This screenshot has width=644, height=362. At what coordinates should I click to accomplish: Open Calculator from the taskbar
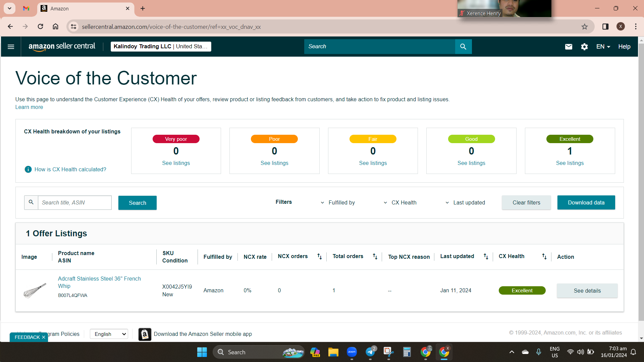click(x=407, y=352)
